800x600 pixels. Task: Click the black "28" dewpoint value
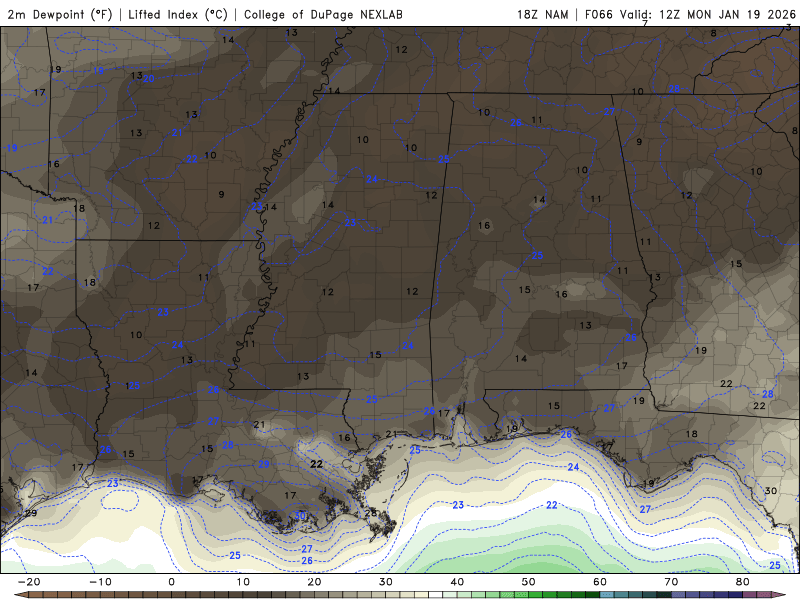click(371, 512)
